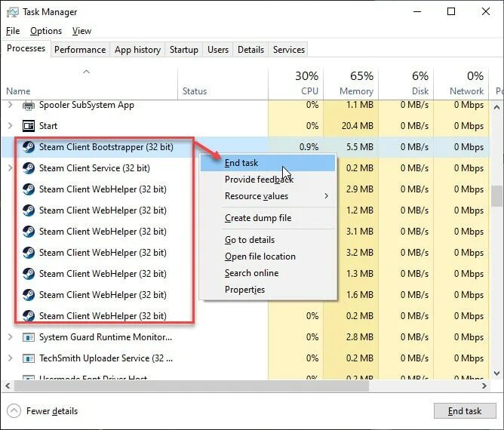Click the 2.8 MB memory value
This screenshot has width=504, height=430.
(360, 337)
